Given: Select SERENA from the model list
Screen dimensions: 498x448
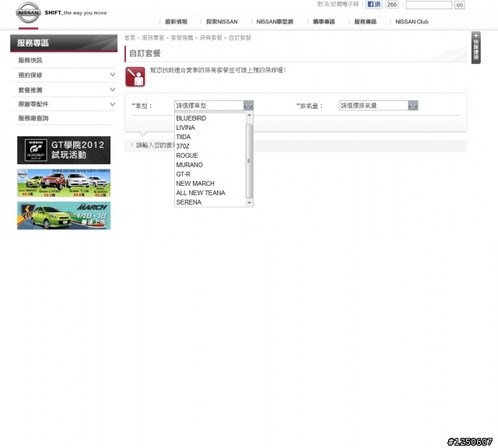Looking at the screenshot, I should [210, 202].
